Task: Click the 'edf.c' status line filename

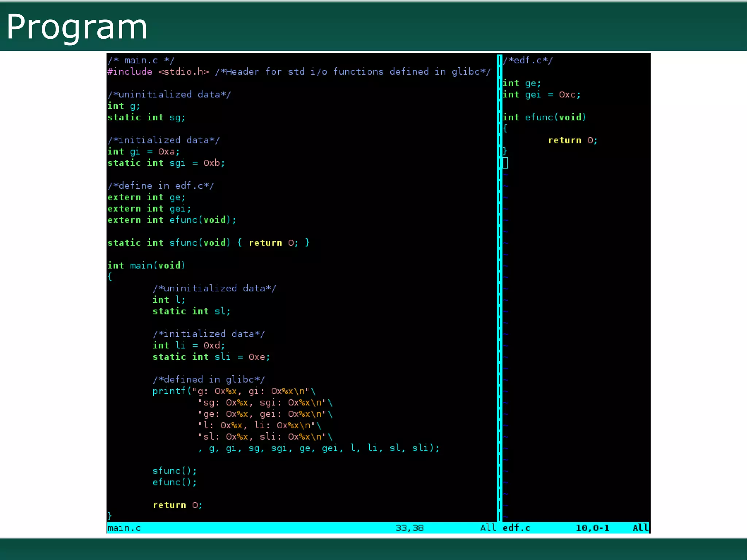Action: tap(516, 528)
